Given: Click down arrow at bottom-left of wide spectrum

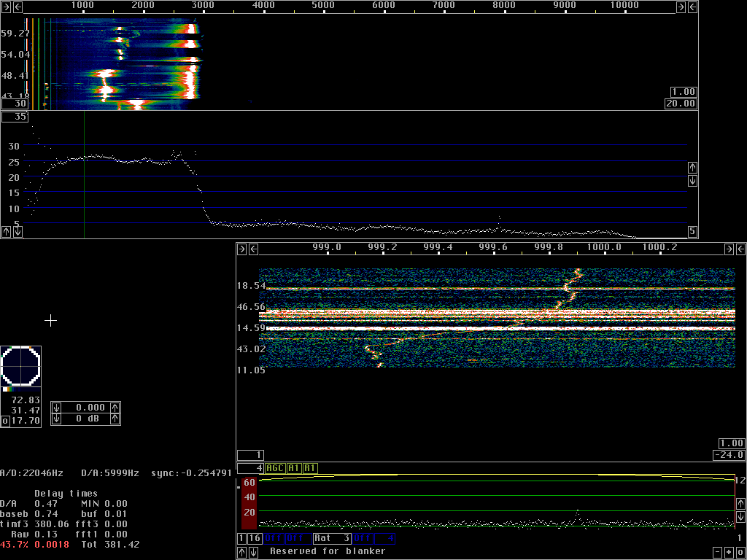Looking at the screenshot, I should 18,232.
